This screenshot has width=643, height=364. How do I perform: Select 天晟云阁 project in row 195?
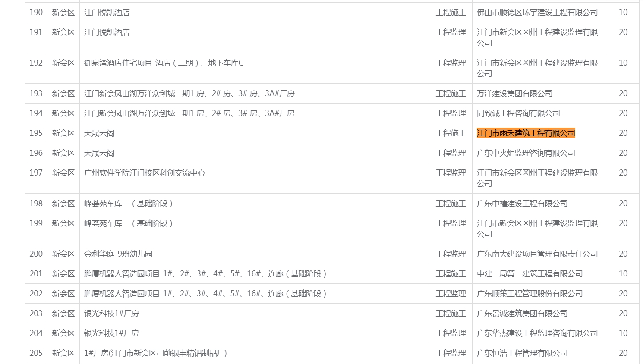tap(99, 133)
